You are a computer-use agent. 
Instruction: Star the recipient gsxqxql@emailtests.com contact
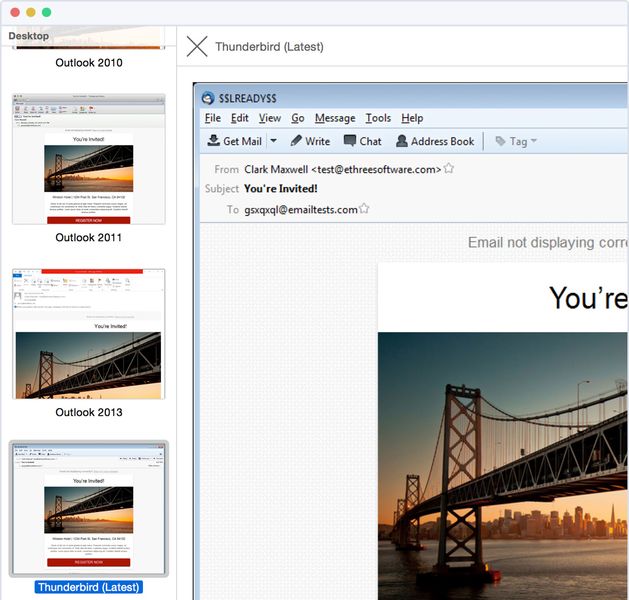click(364, 208)
